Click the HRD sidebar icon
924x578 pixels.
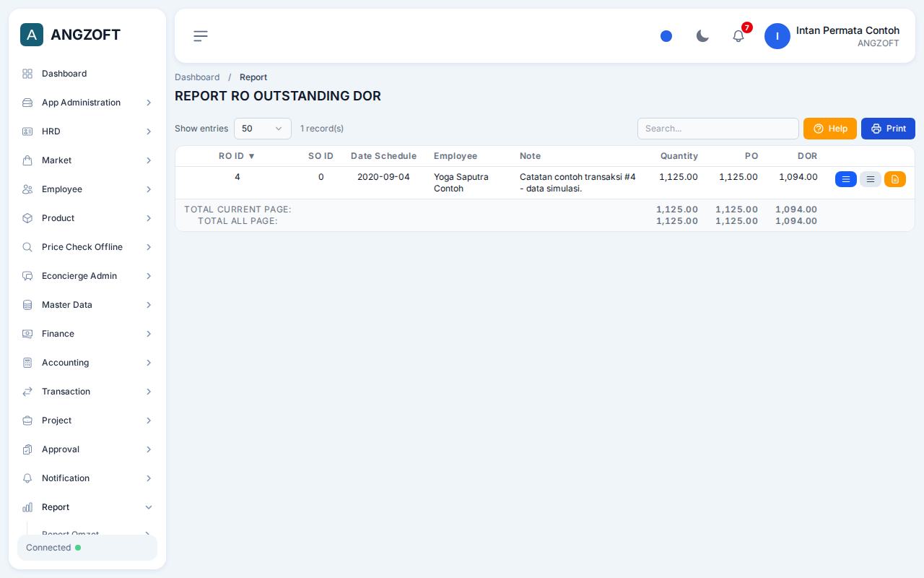[27, 131]
